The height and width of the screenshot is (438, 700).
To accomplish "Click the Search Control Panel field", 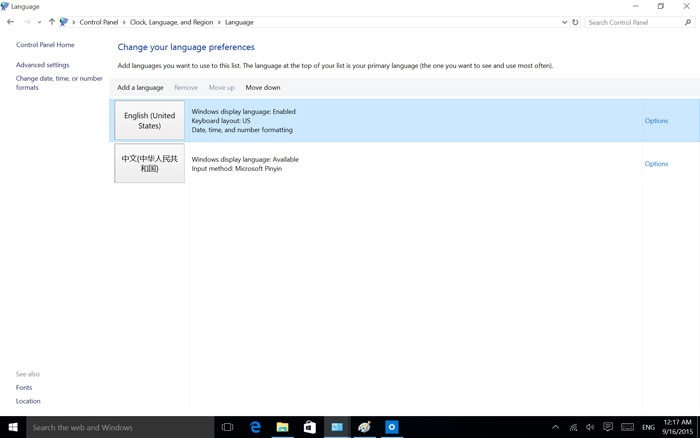I will coord(634,22).
